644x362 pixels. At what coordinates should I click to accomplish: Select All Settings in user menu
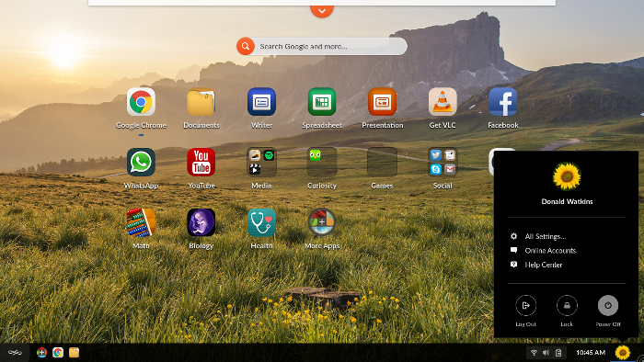point(545,236)
